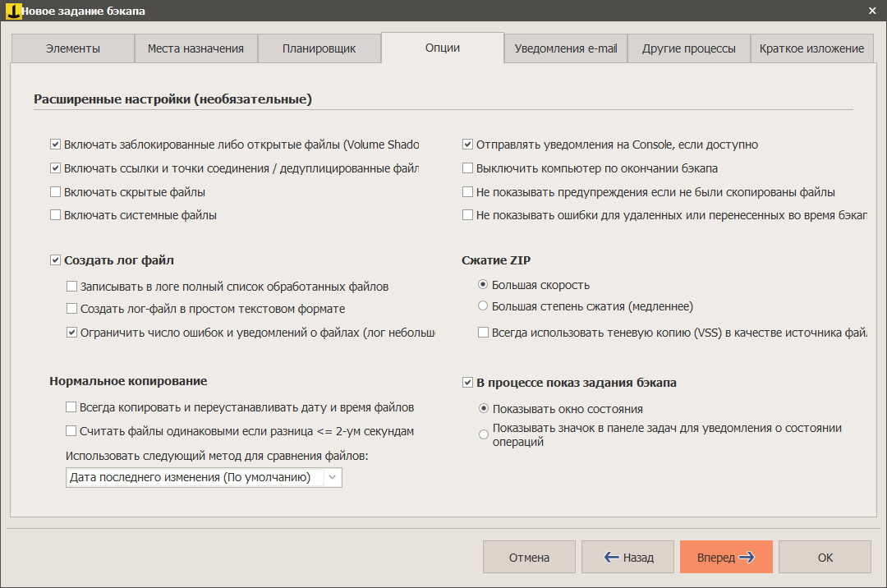Select Показывать окно состояния radio button
Image resolution: width=887 pixels, height=588 pixels.
pos(484,409)
